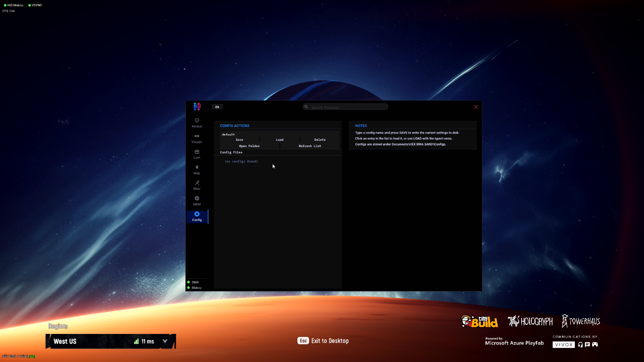Click the config name field containing "default"

pyautogui.click(x=280, y=134)
